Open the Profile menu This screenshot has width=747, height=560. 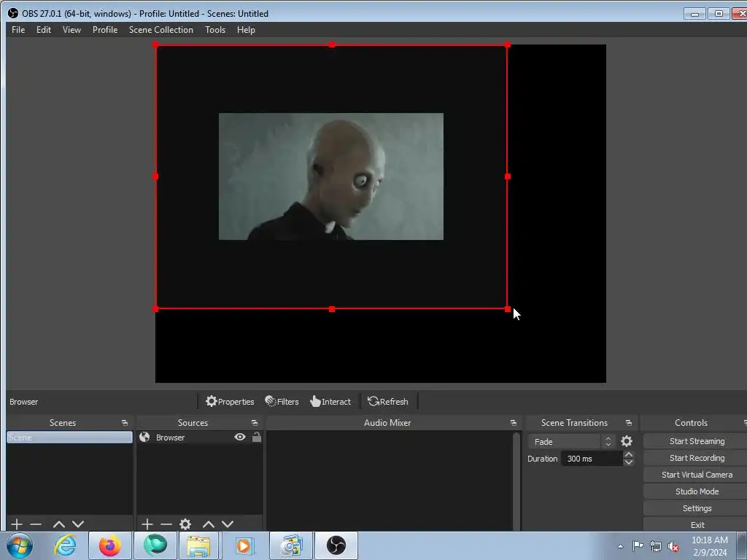pyautogui.click(x=105, y=29)
